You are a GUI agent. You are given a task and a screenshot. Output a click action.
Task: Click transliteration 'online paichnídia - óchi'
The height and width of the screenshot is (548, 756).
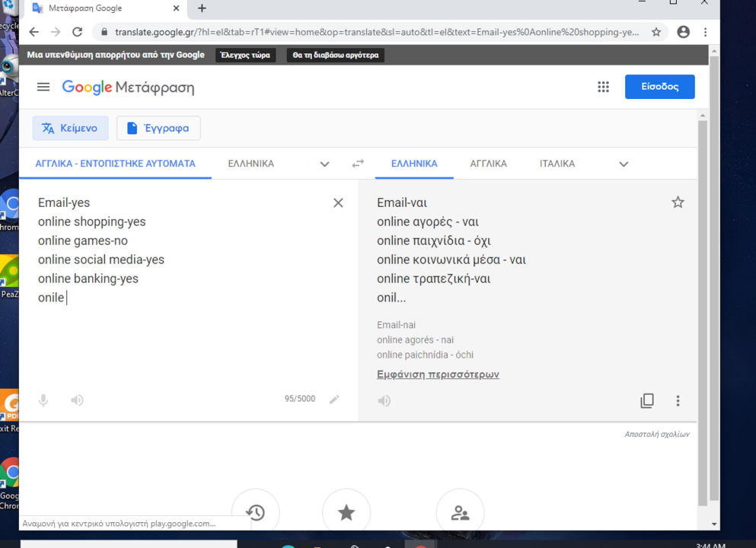coord(425,355)
